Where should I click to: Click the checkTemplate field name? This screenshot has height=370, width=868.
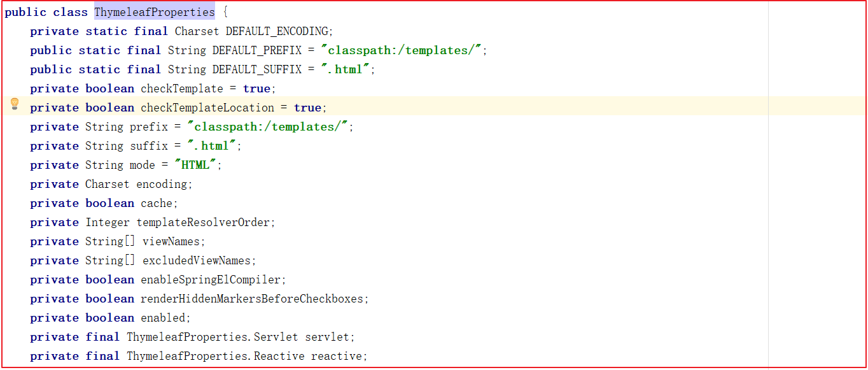tap(181, 89)
